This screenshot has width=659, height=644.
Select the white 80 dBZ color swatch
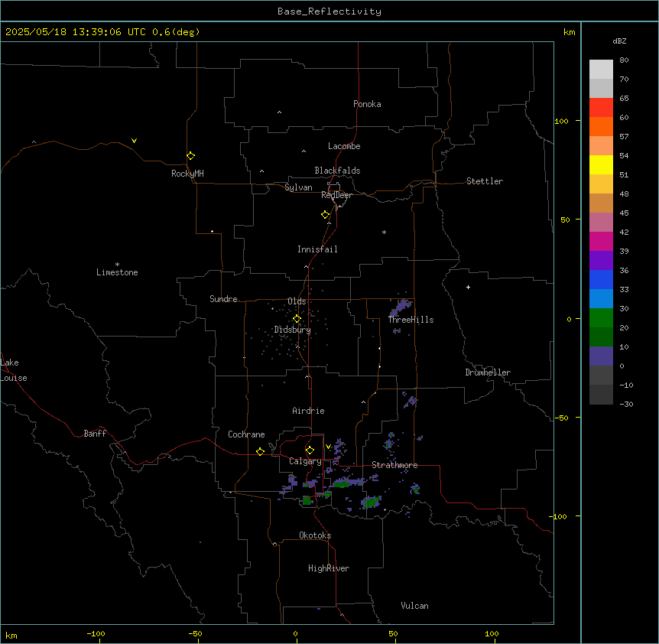coord(601,70)
